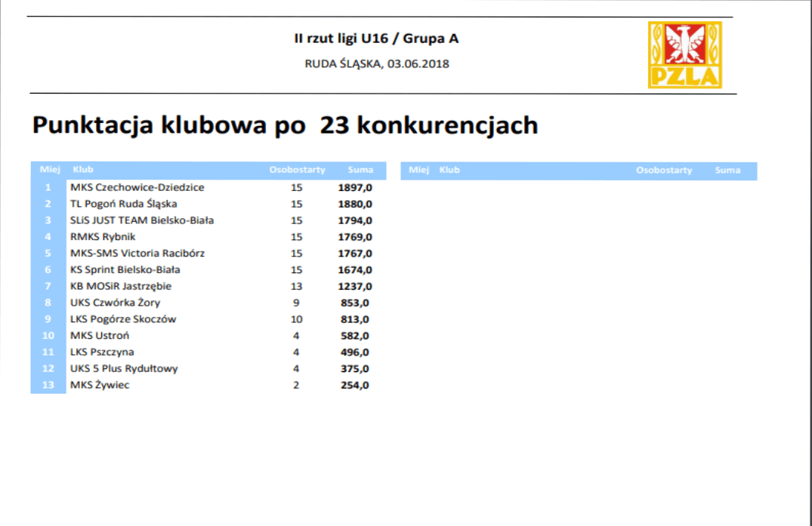Select SLiS JUST TEAM Bielsko-Biała entry
This screenshot has height=526, width=812.
[x=142, y=220]
